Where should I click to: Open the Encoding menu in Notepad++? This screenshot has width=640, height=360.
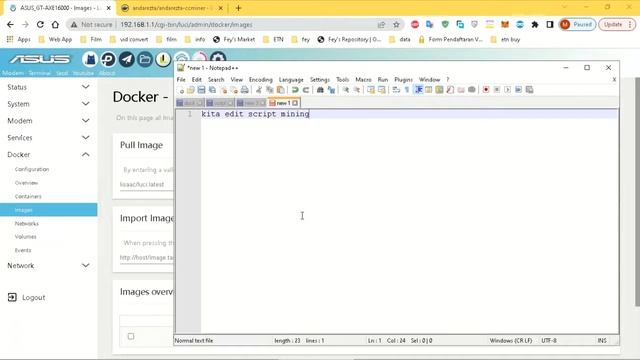(260, 80)
